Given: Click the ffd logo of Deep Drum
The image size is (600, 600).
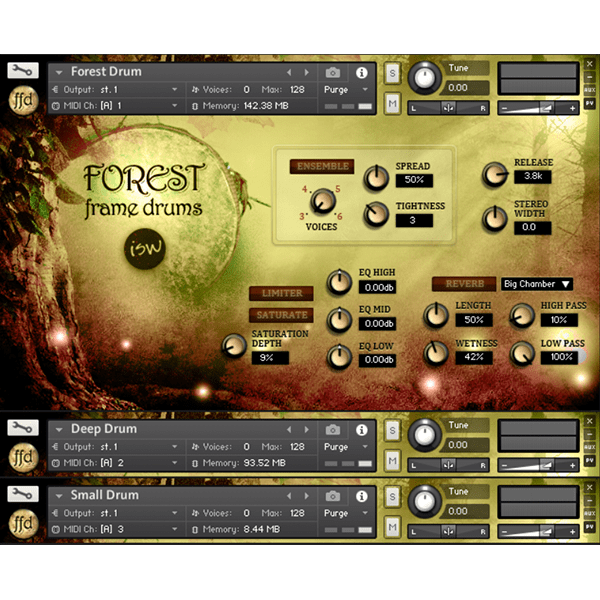Looking at the screenshot, I should (x=23, y=458).
